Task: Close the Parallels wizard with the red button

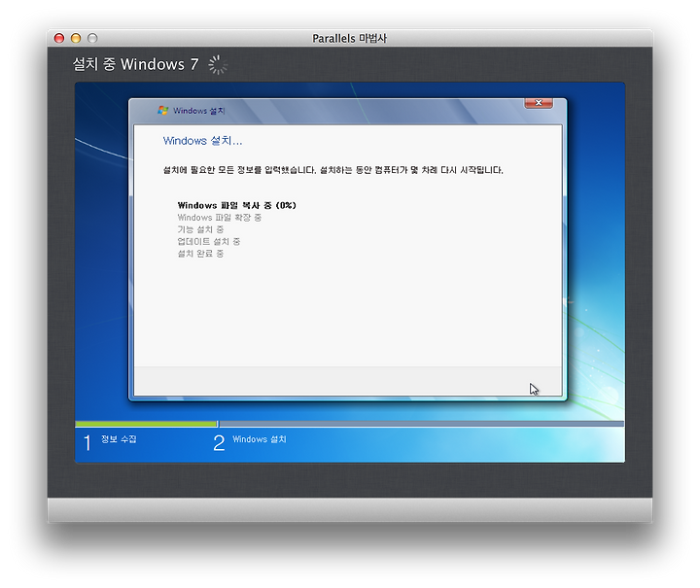Action: point(59,38)
